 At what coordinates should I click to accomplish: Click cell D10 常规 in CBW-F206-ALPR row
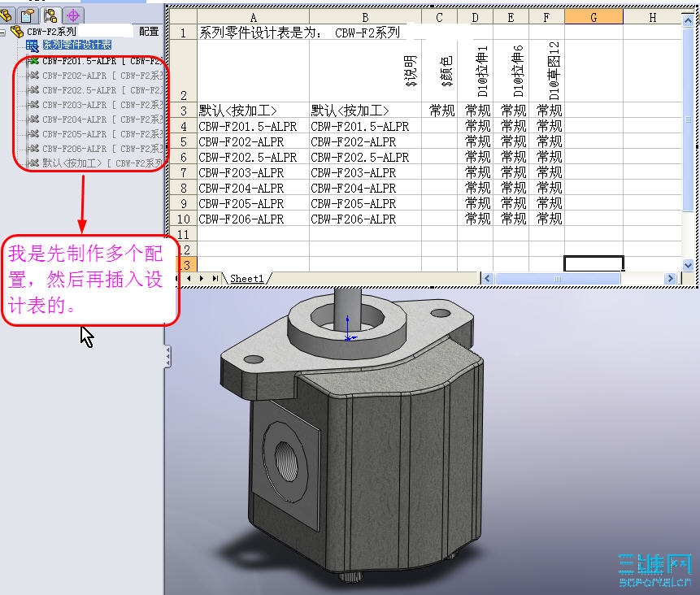coord(475,219)
